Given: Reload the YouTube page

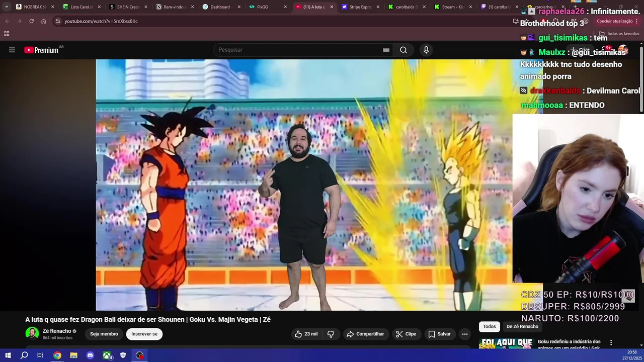Looking at the screenshot, I should tap(31, 21).
